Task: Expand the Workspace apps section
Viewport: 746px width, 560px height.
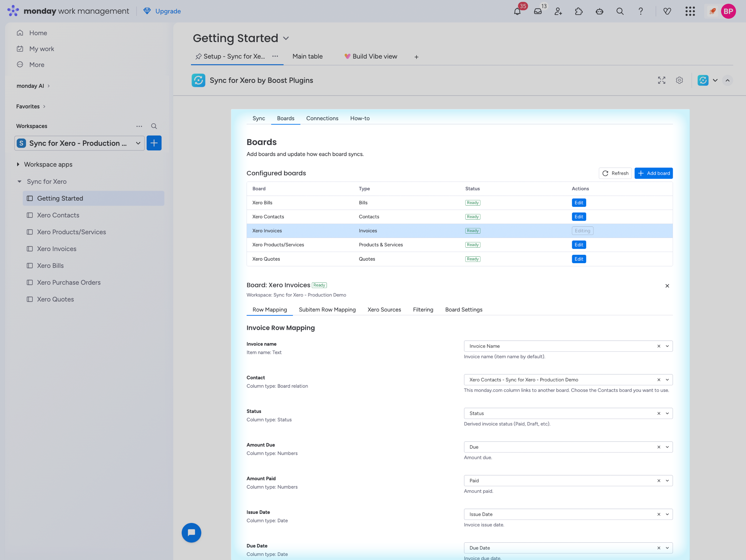Action: 18,164
